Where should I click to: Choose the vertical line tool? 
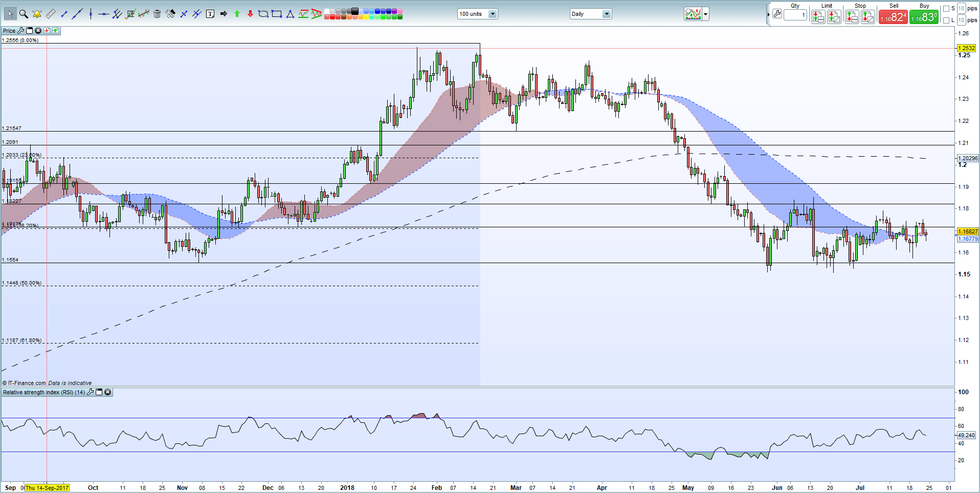point(91,14)
